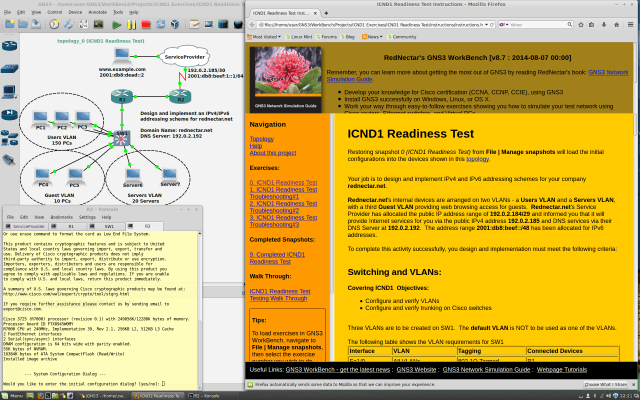Screen dimensions: 640x400
Task: Open the GNS3 Device menu
Action: [75, 12]
